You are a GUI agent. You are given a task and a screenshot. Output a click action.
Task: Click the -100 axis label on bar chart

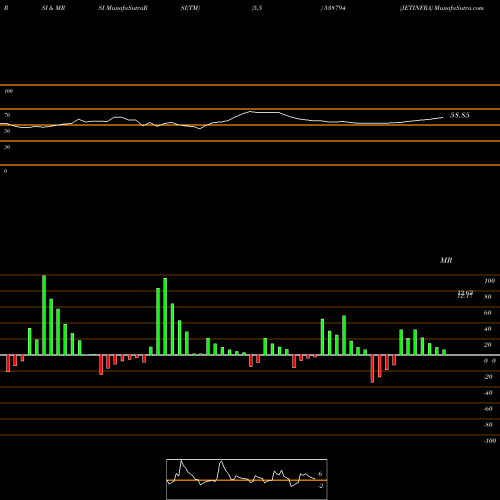click(x=490, y=441)
